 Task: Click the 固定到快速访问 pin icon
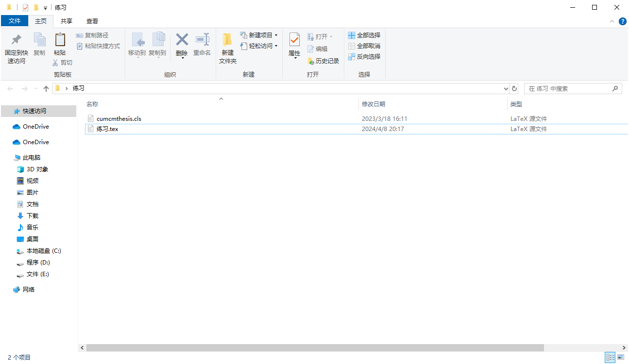pos(16,40)
